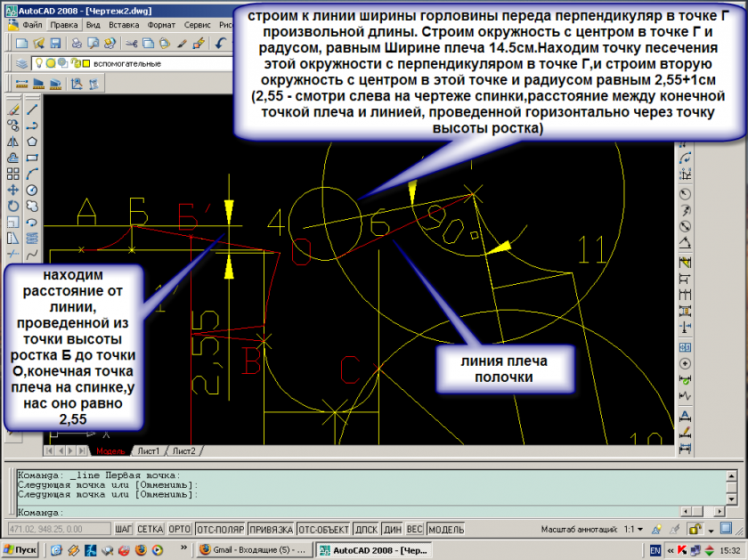Toggle СЕТКА grid display
The height and width of the screenshot is (560, 748).
click(150, 529)
